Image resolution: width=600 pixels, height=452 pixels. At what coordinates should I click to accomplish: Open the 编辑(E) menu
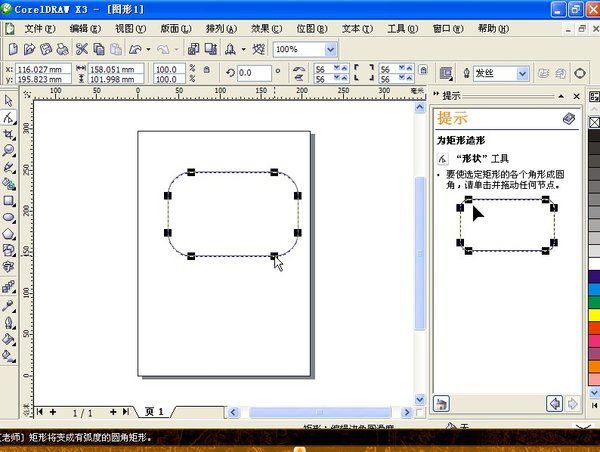click(x=85, y=29)
